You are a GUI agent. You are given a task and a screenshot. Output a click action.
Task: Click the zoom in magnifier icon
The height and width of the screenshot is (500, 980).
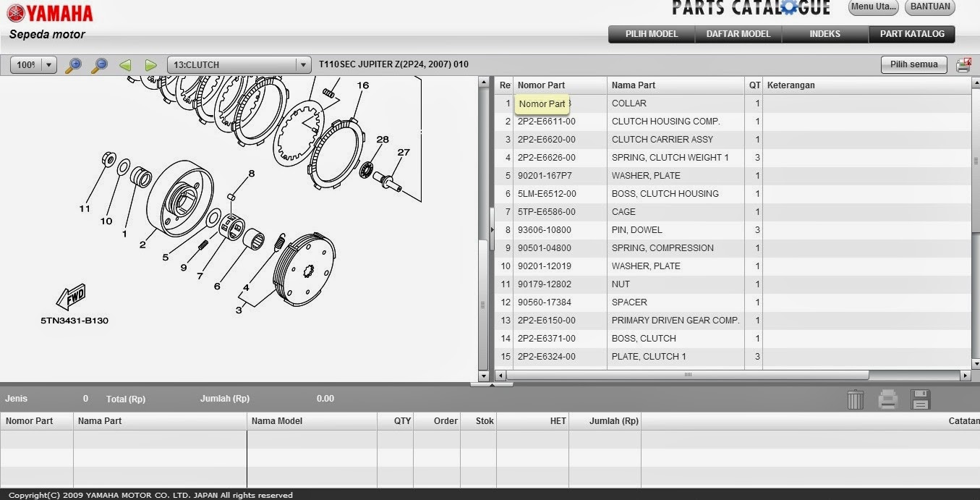73,65
